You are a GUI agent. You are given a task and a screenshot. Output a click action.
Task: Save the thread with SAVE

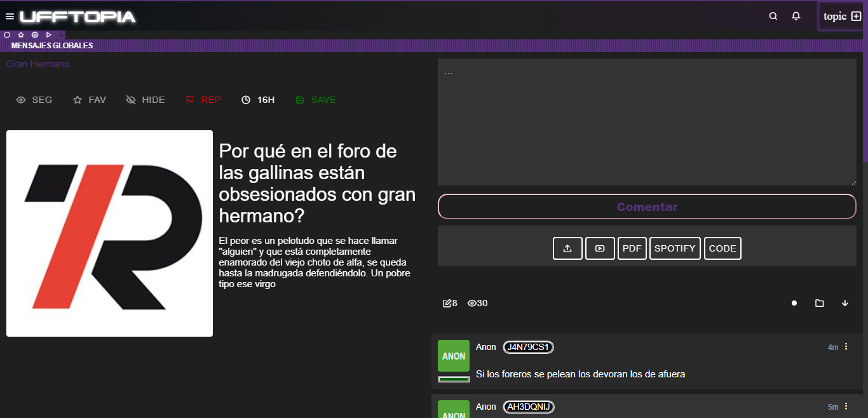point(316,100)
